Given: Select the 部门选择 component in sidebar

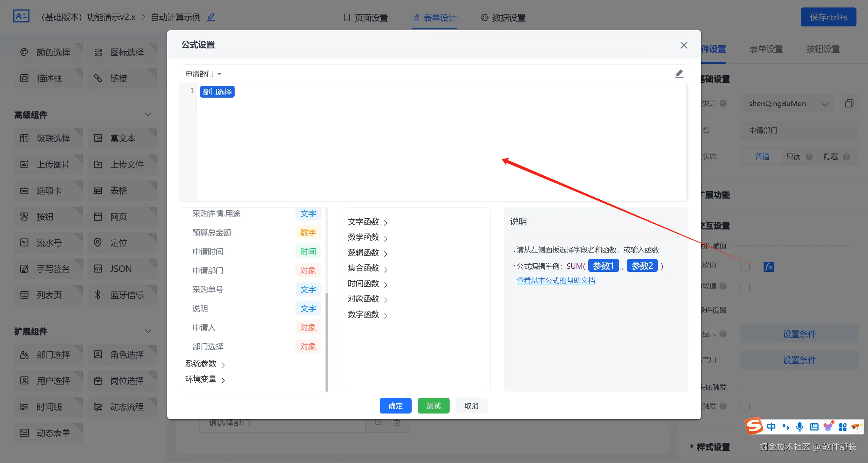Looking at the screenshot, I should [48, 355].
